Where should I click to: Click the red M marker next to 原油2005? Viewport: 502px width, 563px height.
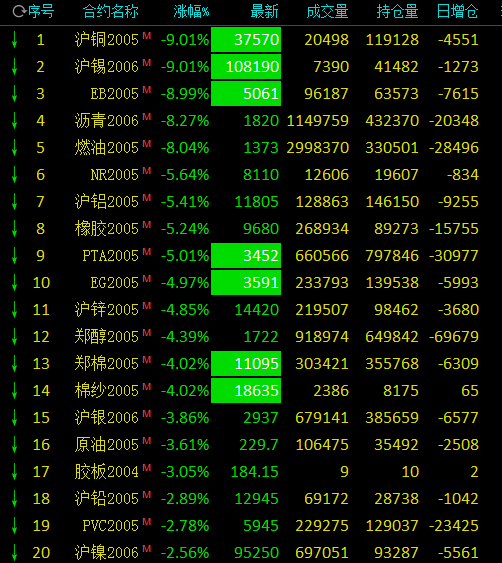coord(147,441)
